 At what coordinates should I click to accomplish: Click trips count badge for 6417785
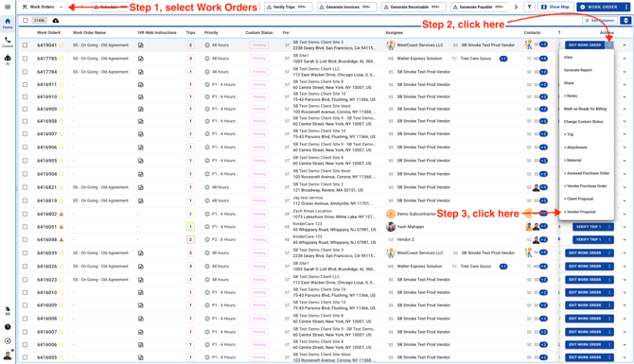tap(190, 59)
